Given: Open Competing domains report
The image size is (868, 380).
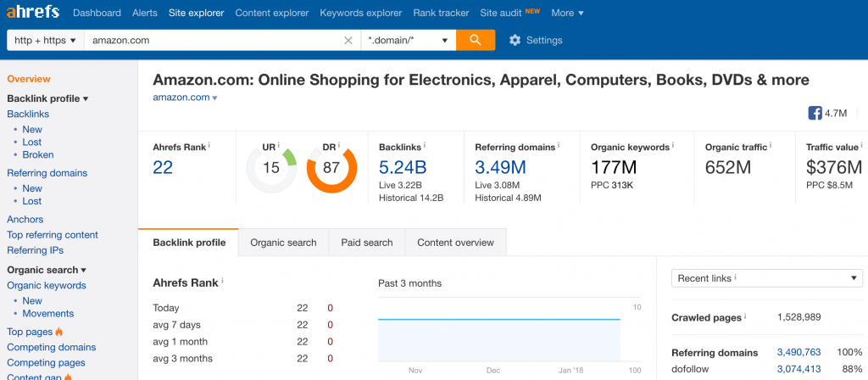Looking at the screenshot, I should point(52,347).
